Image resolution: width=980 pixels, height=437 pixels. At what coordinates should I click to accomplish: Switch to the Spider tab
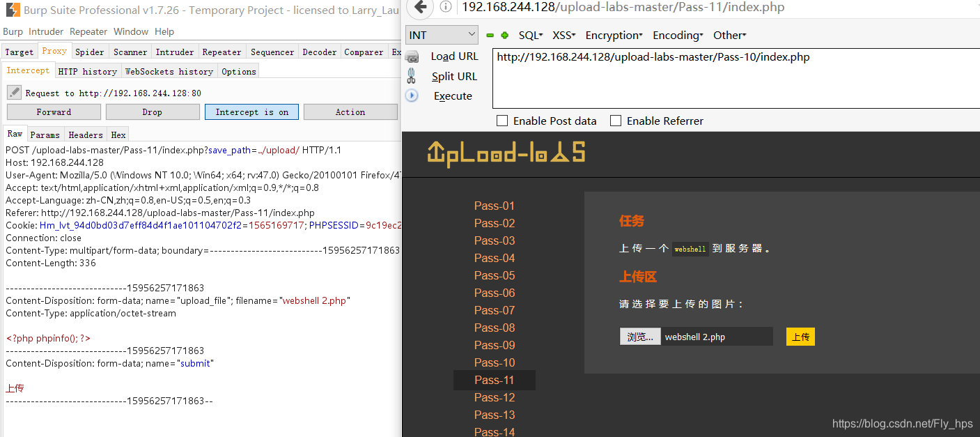click(x=90, y=52)
